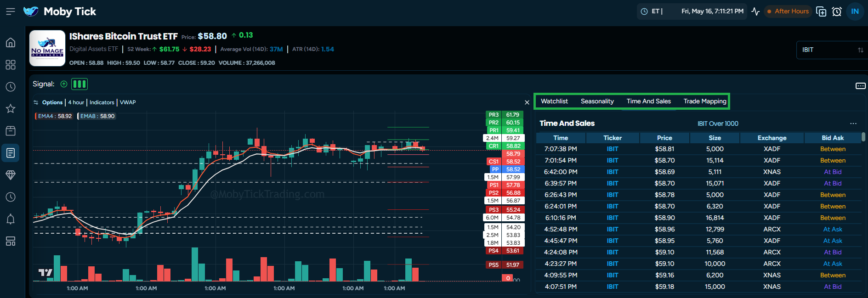The image size is (868, 298).
Task: Click the green up-arrow signal icon
Action: [64, 84]
